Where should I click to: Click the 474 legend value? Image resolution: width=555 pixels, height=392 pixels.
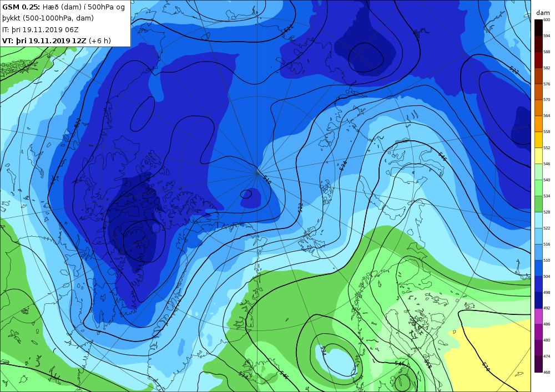pyautogui.click(x=547, y=357)
